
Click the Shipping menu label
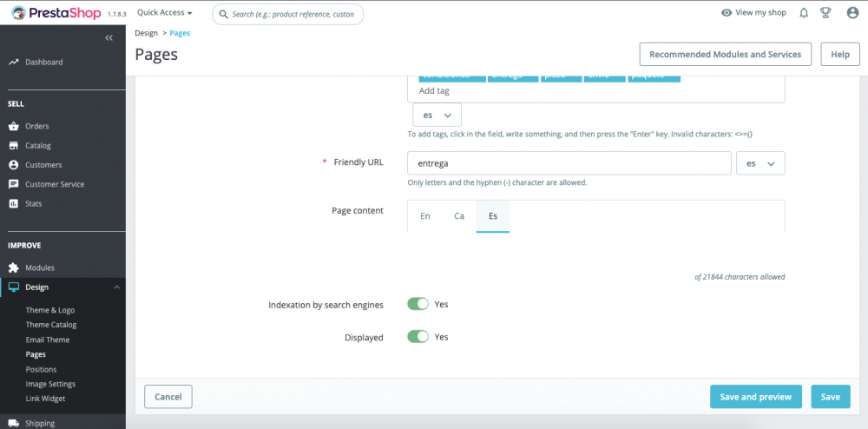[x=40, y=424]
